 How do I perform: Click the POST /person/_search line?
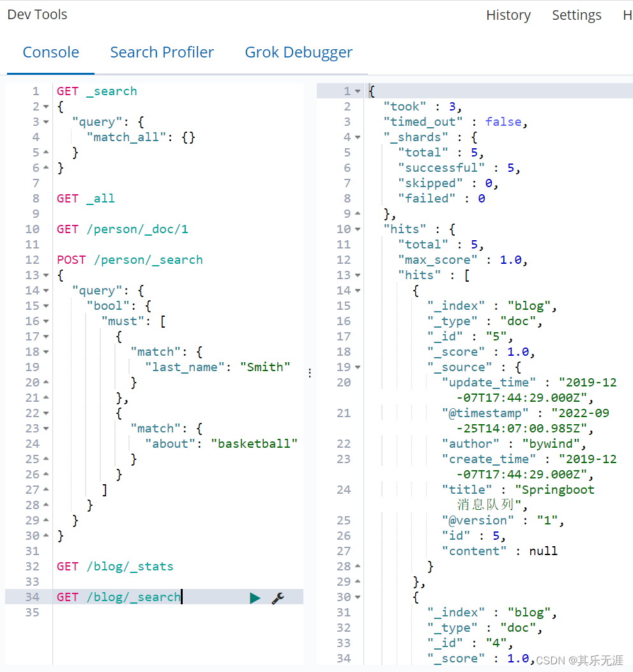[x=130, y=260]
